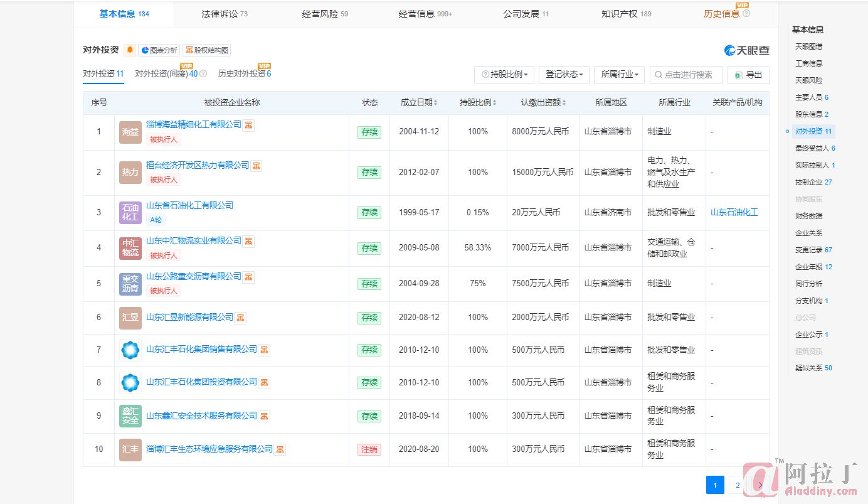
Task: Click the 重交沥青 company logo thumbnail
Action: [130, 284]
